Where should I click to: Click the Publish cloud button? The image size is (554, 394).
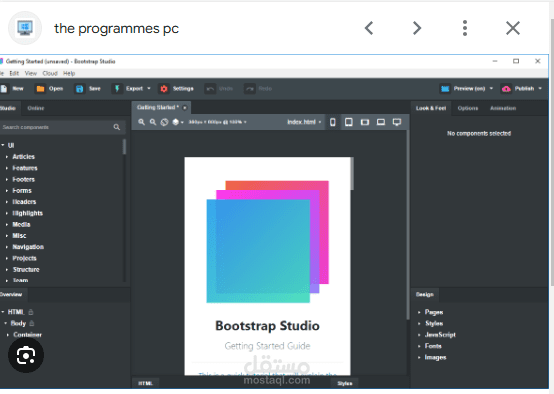pyautogui.click(x=518, y=89)
